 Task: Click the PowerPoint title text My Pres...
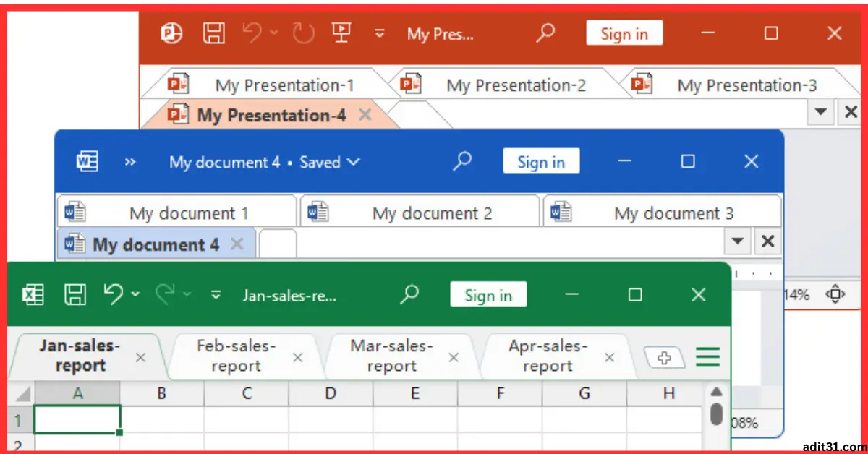coord(441,34)
